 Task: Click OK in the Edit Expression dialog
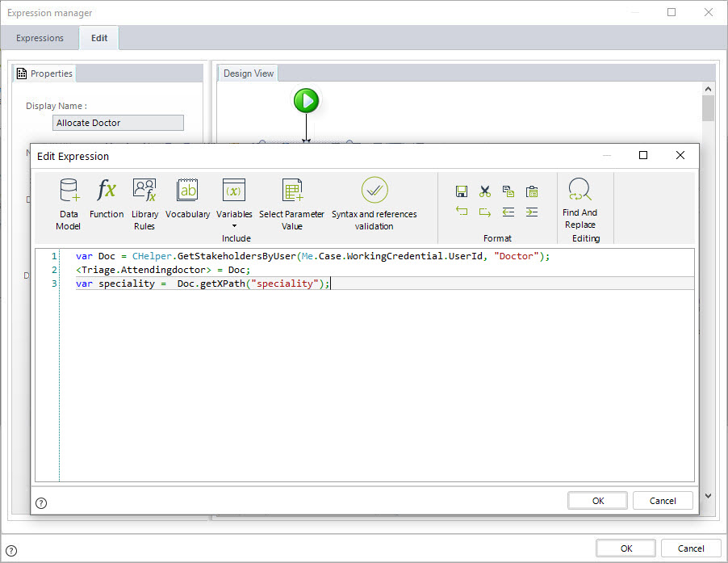click(x=598, y=501)
